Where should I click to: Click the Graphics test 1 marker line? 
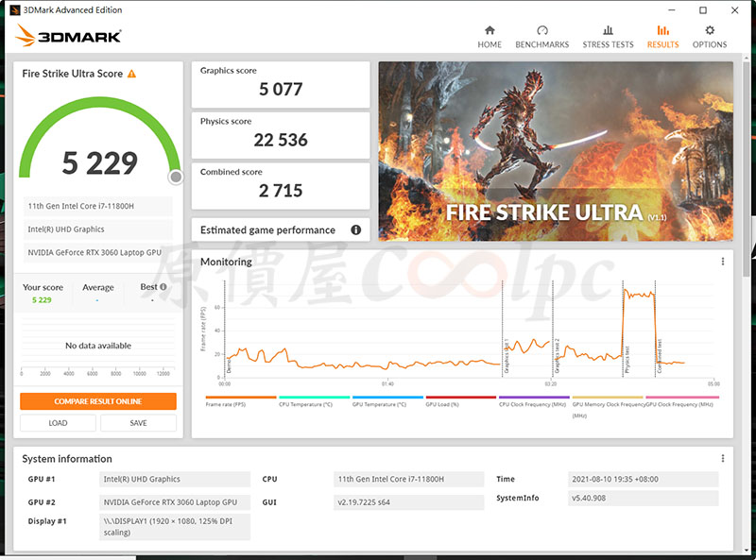click(503, 329)
